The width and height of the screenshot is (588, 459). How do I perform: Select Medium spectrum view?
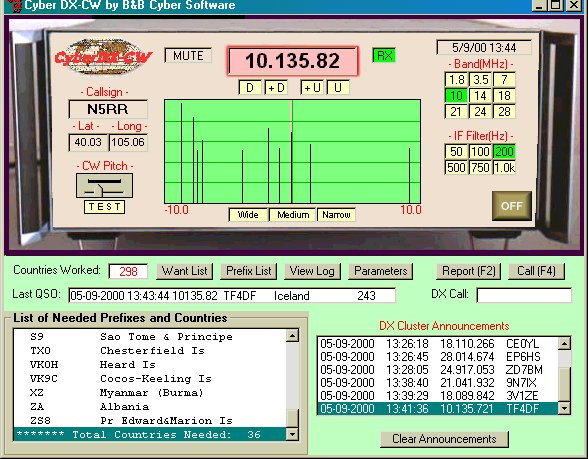(x=293, y=215)
